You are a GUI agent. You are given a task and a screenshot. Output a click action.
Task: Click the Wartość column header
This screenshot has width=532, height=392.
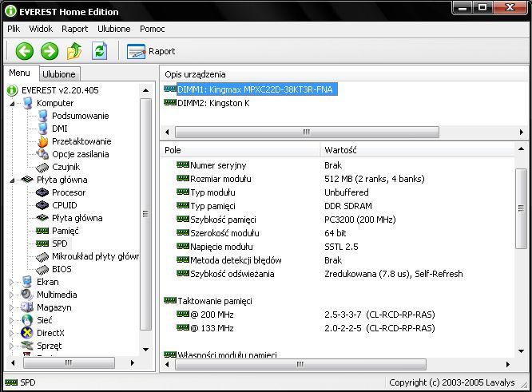coord(417,150)
